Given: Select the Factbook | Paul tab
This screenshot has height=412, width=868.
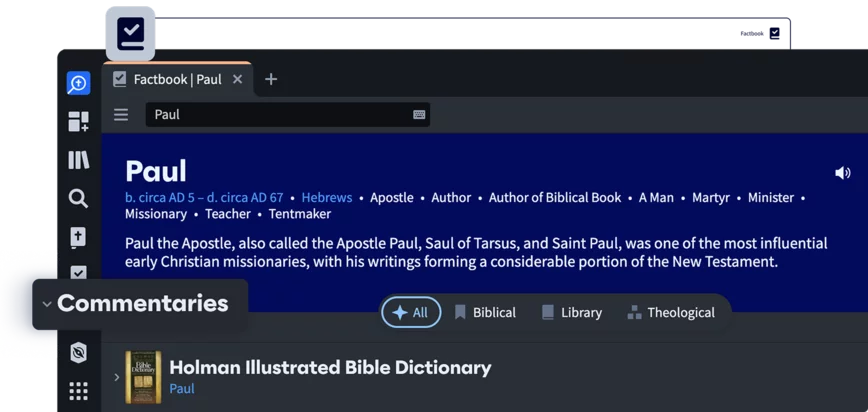Looking at the screenshot, I should click(x=178, y=80).
